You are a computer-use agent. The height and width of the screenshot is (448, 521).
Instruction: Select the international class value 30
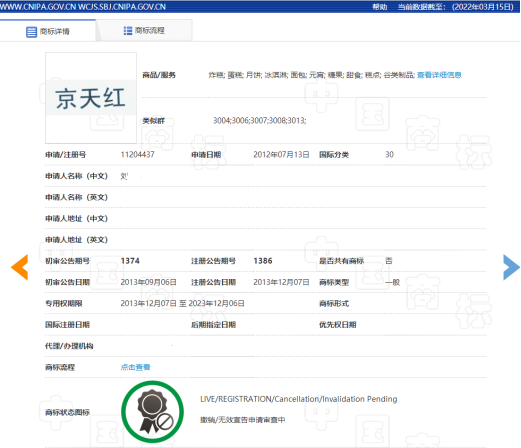[x=389, y=155]
